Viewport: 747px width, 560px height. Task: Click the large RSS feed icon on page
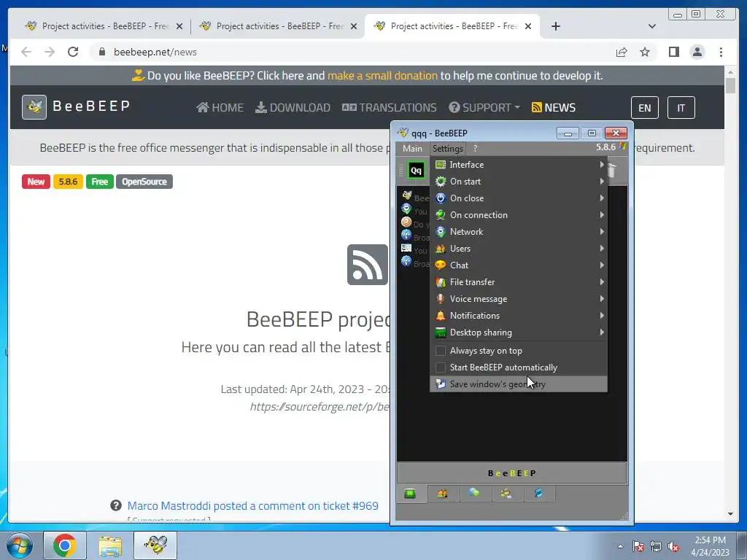point(368,265)
